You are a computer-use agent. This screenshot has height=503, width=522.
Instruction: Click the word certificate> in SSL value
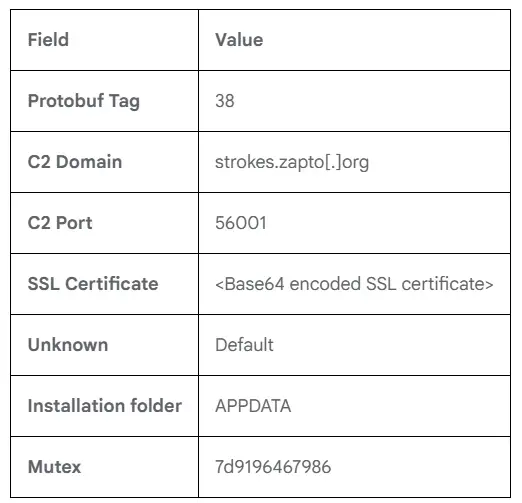click(x=447, y=284)
